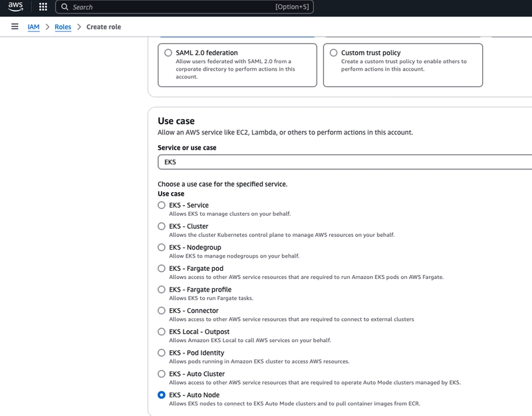Image resolution: width=532 pixels, height=416 pixels.
Task: Choose the EKS - Cluster use case
Action: [162, 226]
